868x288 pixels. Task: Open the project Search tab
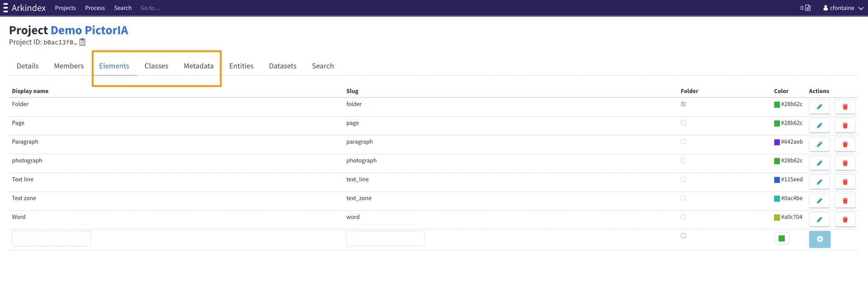click(323, 66)
